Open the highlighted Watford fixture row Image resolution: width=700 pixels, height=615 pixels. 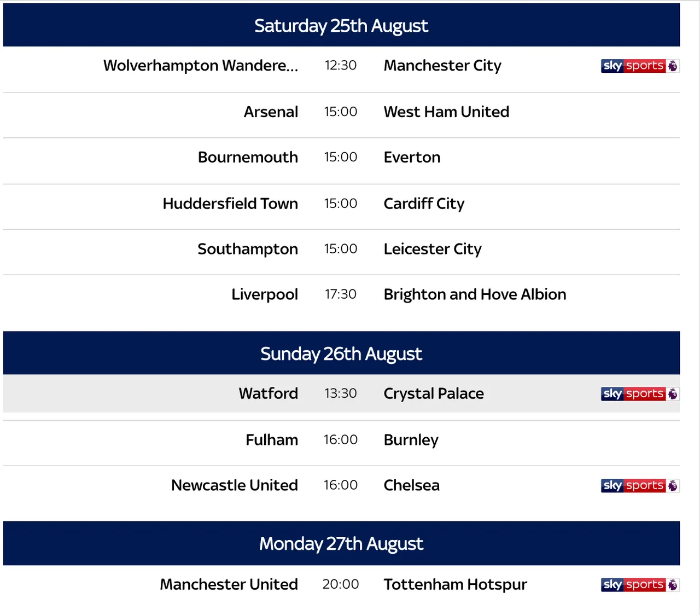click(341, 393)
